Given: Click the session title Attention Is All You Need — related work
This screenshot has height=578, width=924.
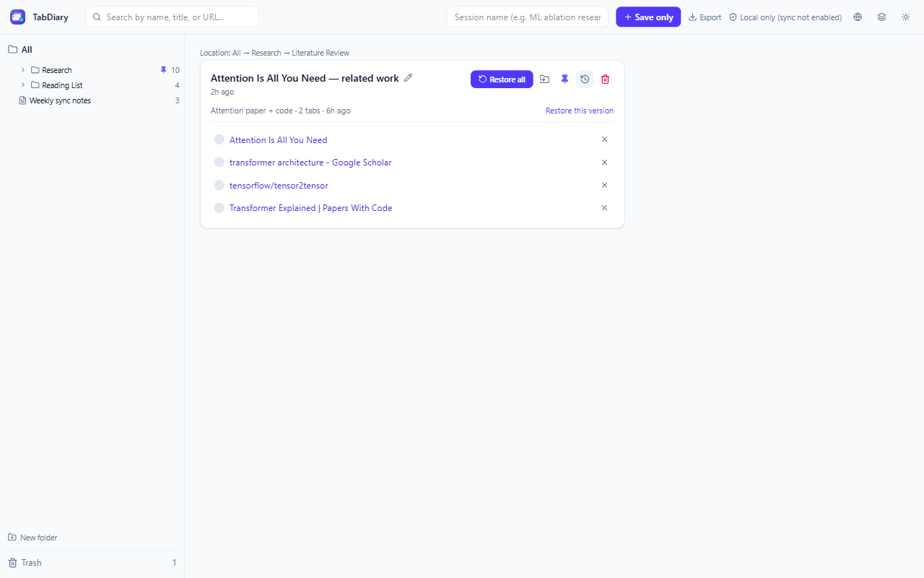Looking at the screenshot, I should pos(305,78).
